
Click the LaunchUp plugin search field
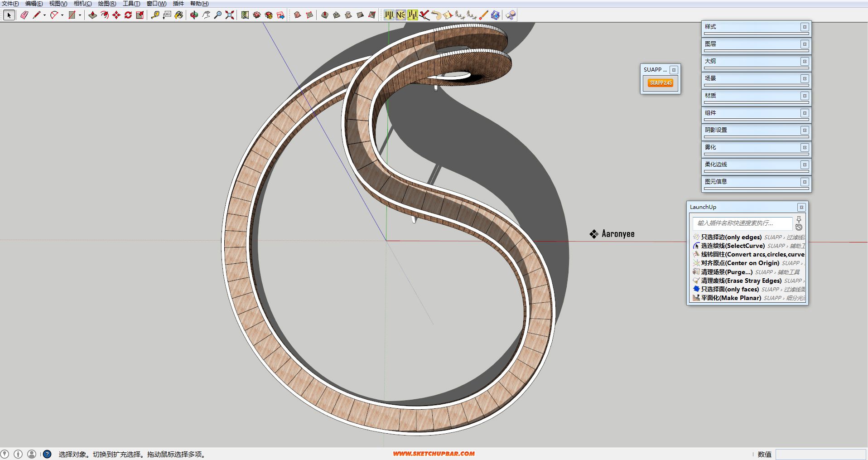(742, 223)
